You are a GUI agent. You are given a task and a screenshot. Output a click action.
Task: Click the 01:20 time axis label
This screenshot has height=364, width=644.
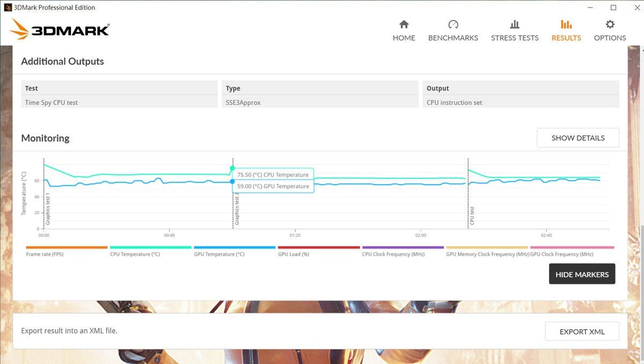tap(295, 235)
